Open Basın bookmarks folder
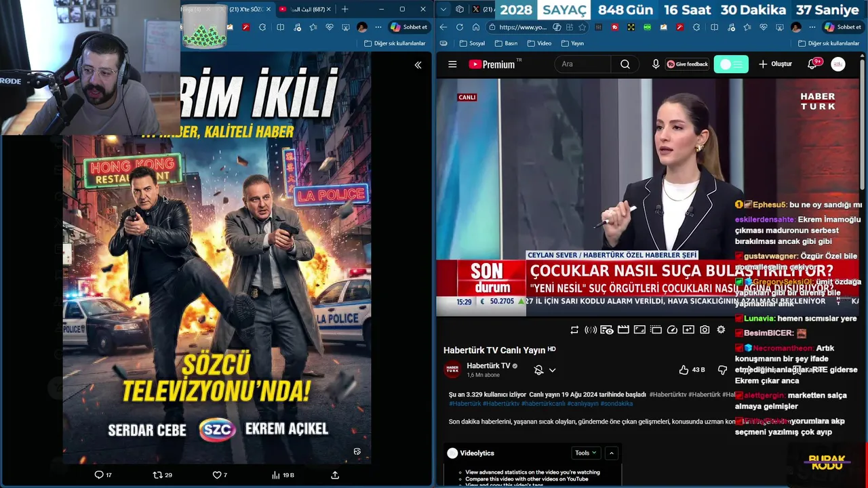 (506, 43)
